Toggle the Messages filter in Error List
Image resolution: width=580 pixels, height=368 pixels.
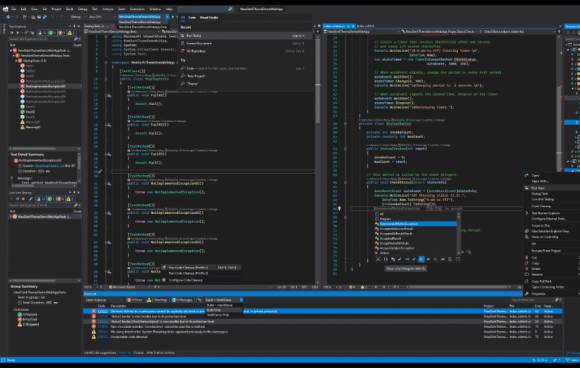[183, 300]
